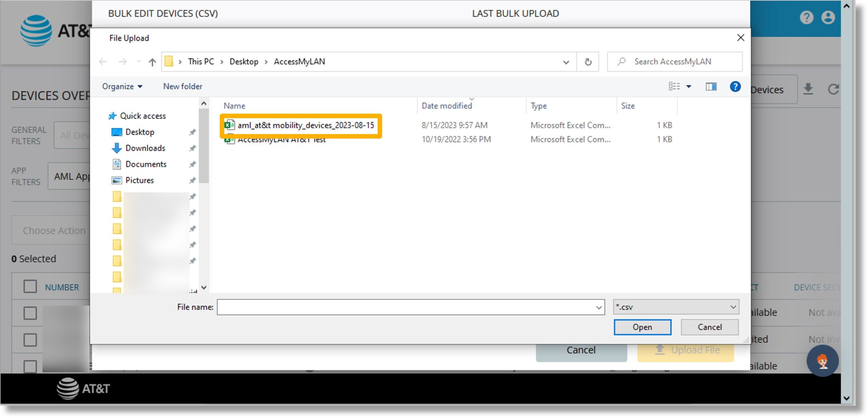The width and height of the screenshot is (868, 418).
Task: Open the *.csv file type dropdown
Action: pos(676,307)
